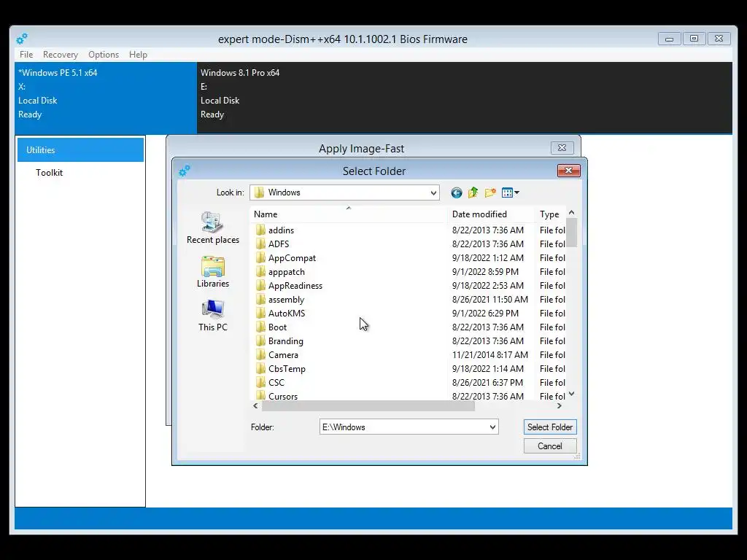Select the Utilities tab in left panel
The width and height of the screenshot is (747, 560).
pyautogui.click(x=80, y=149)
